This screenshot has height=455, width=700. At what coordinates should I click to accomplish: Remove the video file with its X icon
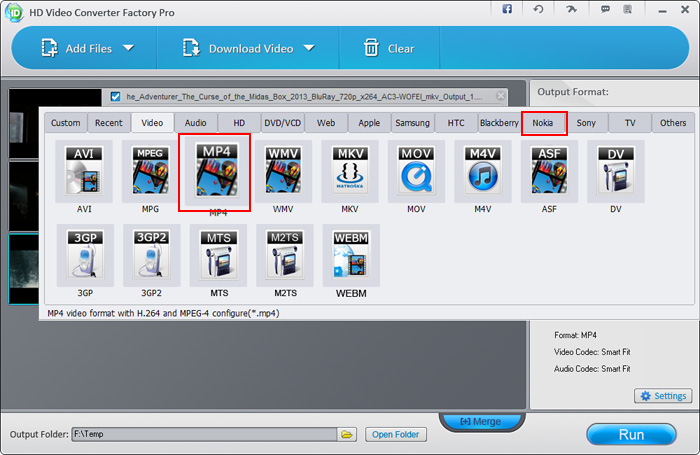(500, 96)
